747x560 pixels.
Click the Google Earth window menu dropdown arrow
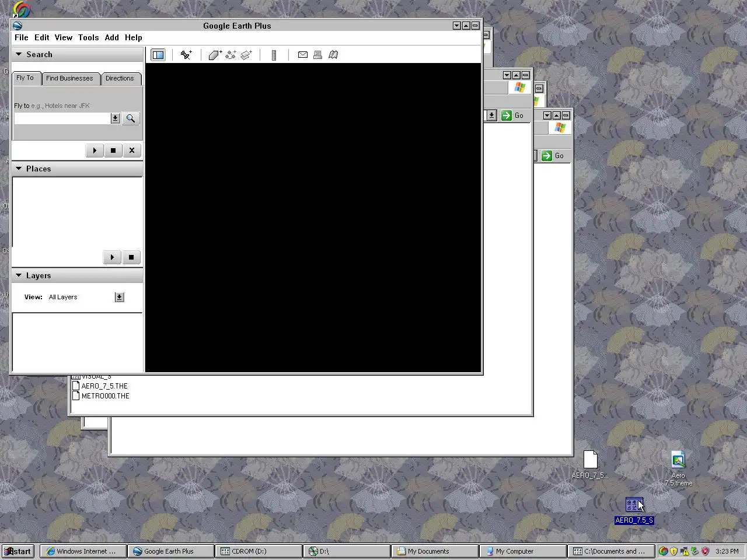coord(457,26)
